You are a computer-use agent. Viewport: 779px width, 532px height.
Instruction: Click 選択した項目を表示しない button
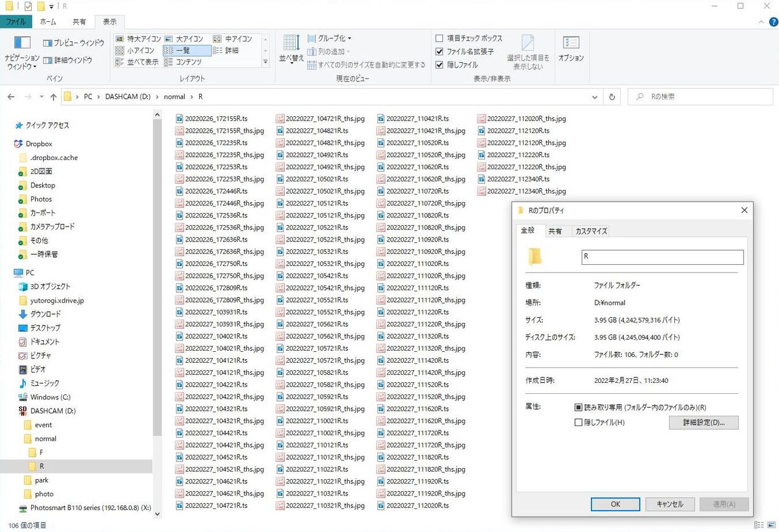(528, 52)
